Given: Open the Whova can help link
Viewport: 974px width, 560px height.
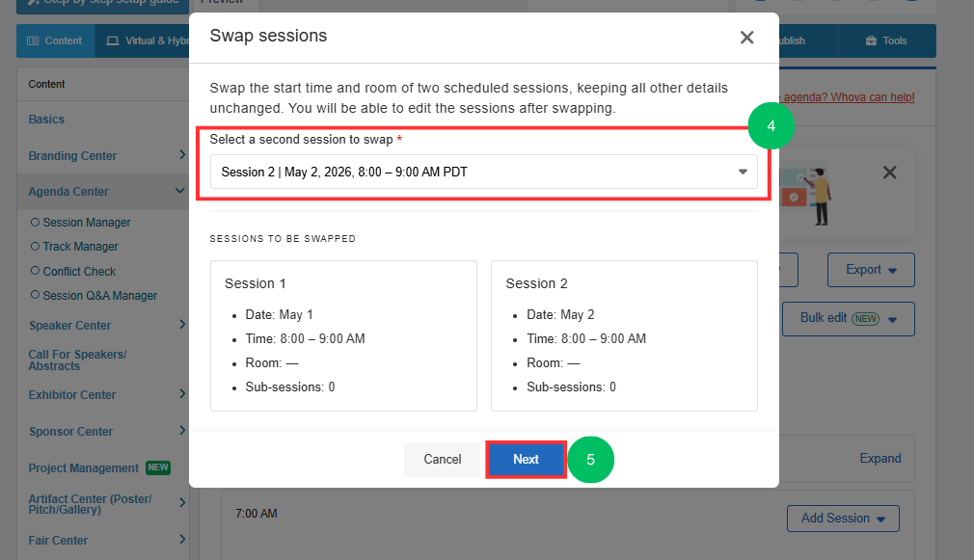Looking at the screenshot, I should pos(849,96).
